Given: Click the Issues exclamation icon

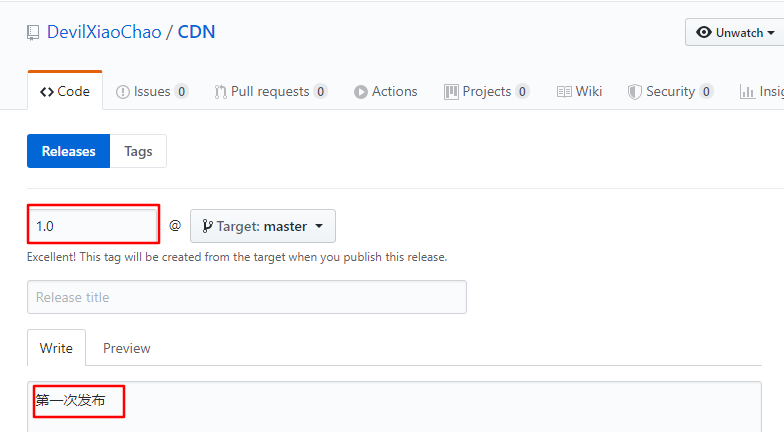Looking at the screenshot, I should tap(123, 92).
